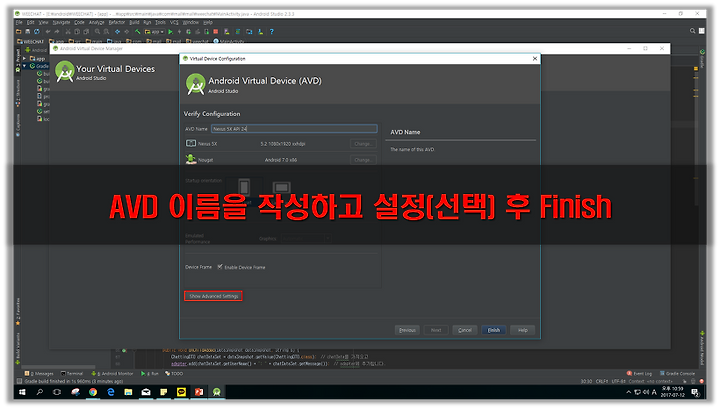Open the Event Log panel
720x409 pixels.
click(639, 374)
